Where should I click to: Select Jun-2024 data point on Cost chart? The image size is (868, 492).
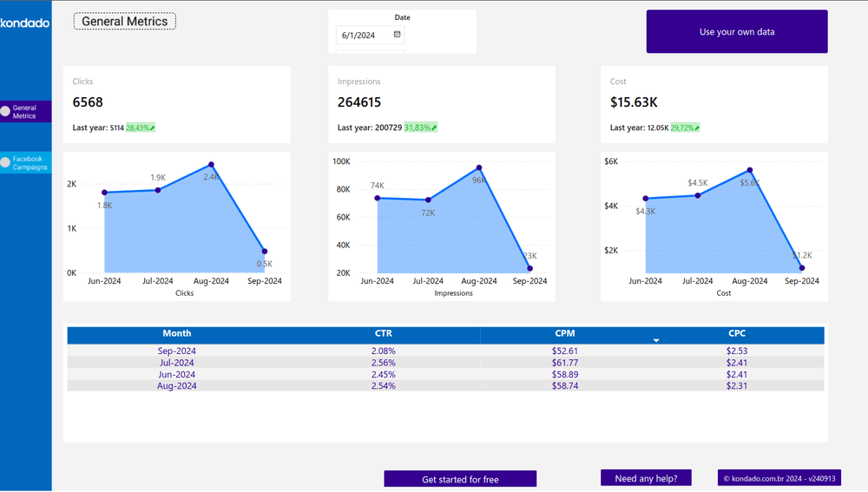tap(646, 199)
